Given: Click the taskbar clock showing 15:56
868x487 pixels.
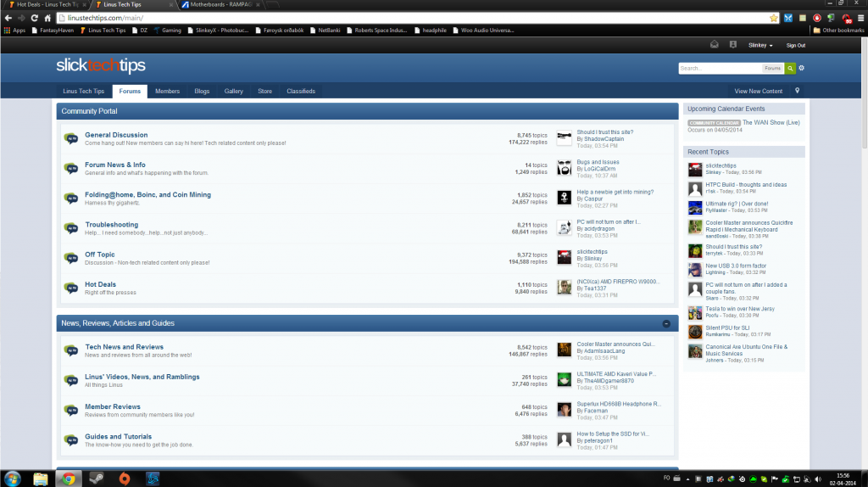Looking at the screenshot, I should pos(843,479).
